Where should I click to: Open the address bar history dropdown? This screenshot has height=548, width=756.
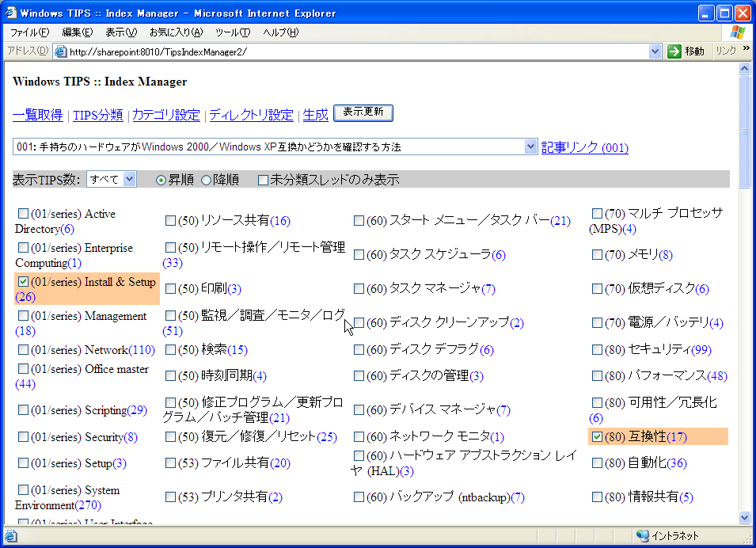[x=655, y=51]
